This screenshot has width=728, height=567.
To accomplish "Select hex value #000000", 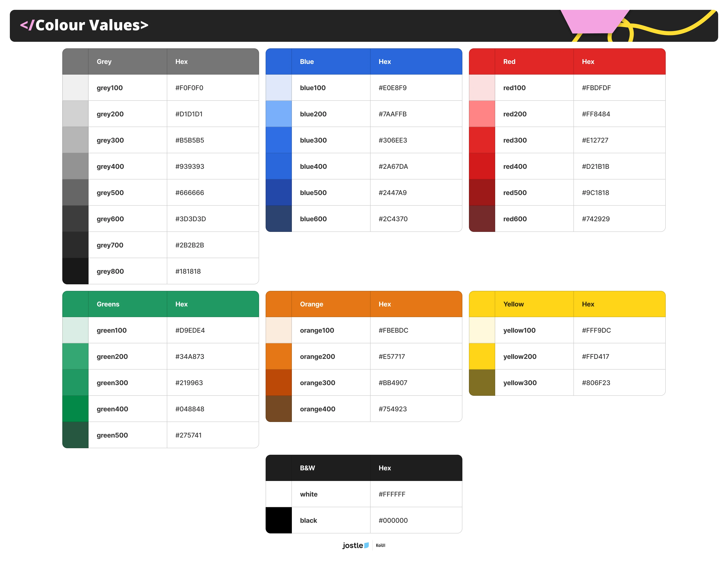I will [393, 520].
